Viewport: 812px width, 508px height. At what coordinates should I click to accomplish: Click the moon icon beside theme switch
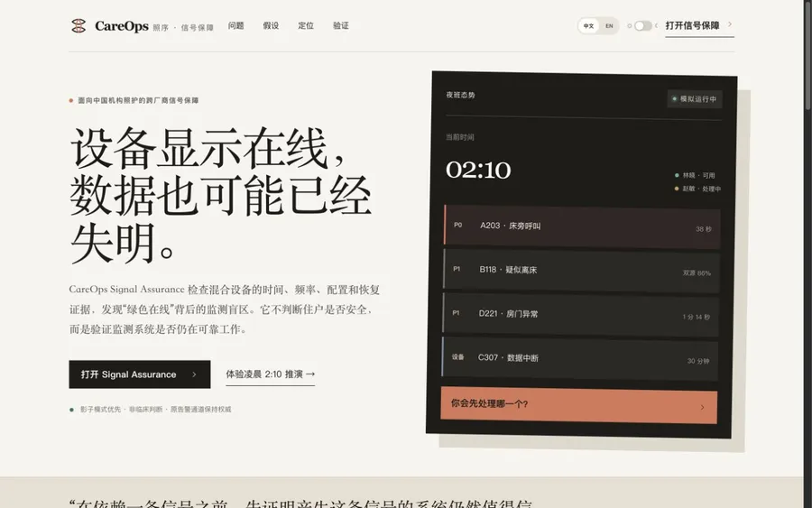657,25
